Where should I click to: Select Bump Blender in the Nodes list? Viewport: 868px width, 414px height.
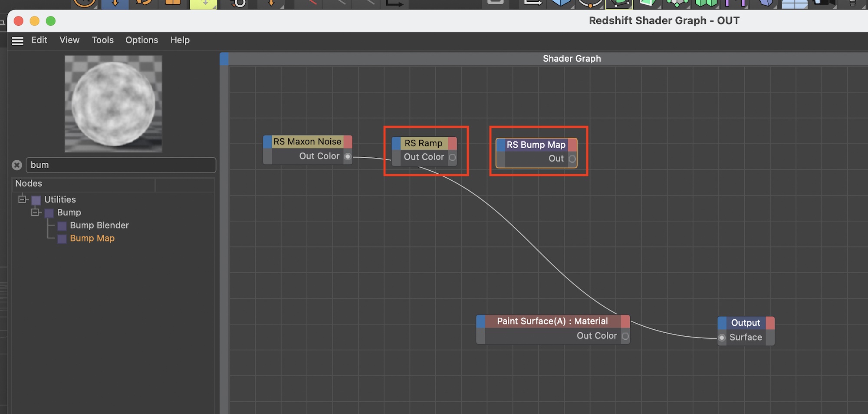coord(99,225)
